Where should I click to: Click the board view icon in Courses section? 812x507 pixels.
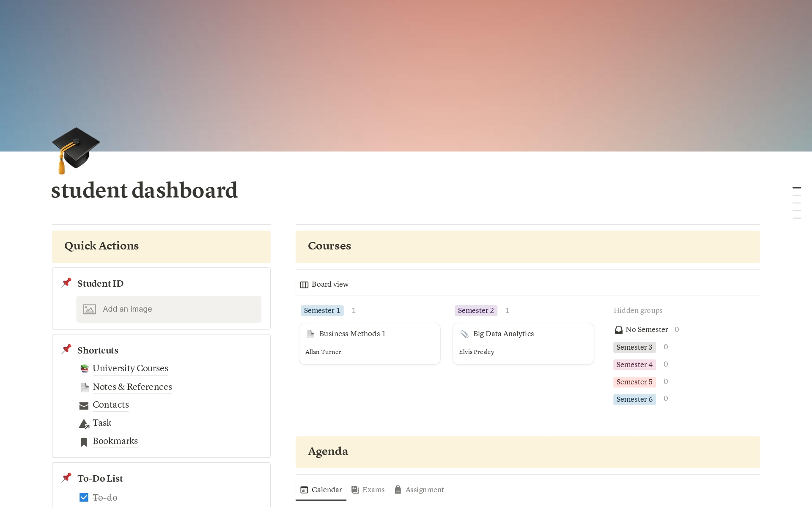point(304,284)
